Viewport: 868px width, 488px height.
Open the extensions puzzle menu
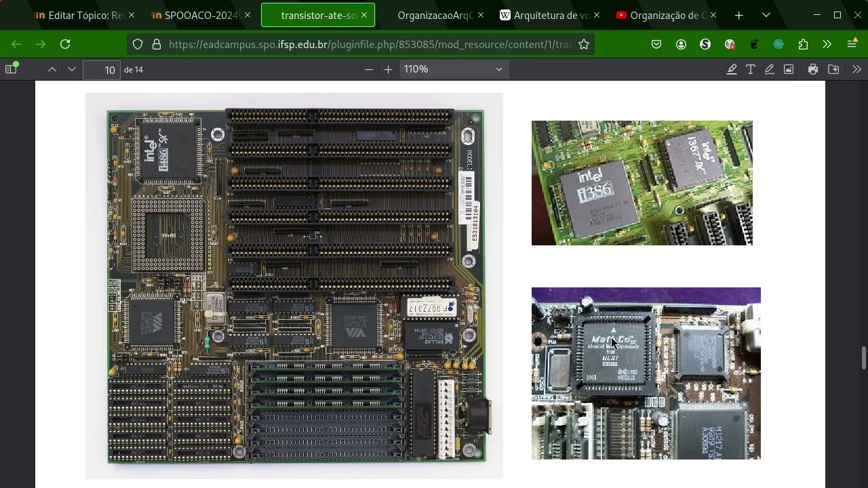point(803,44)
